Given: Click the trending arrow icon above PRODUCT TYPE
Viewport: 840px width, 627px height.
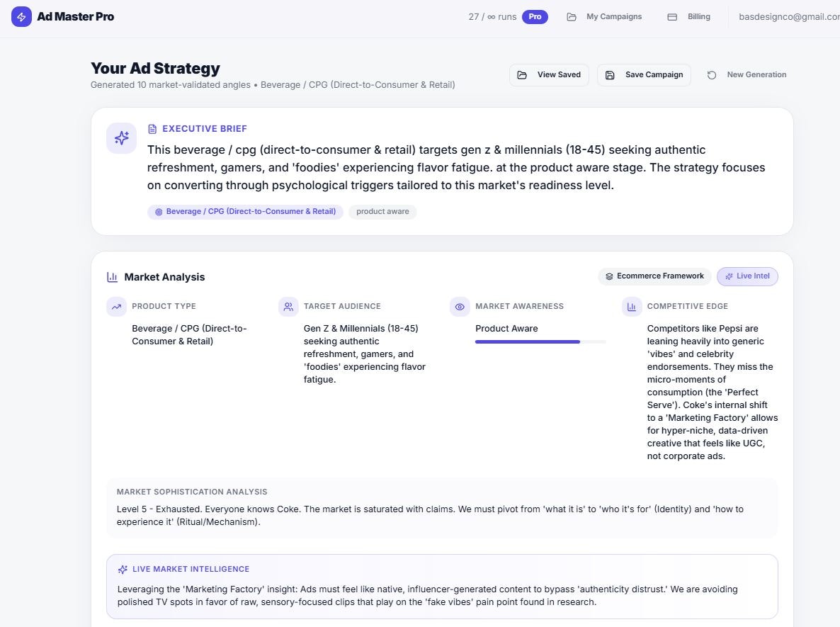Looking at the screenshot, I should tap(116, 306).
